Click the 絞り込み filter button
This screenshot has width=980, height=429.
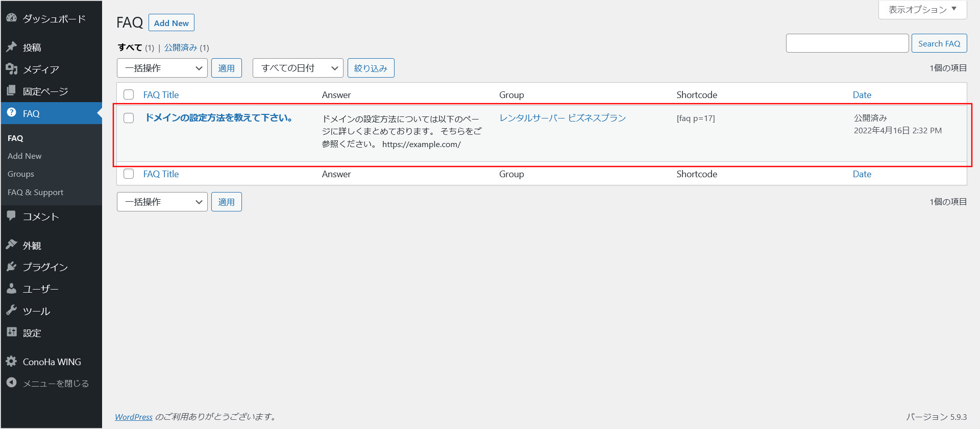tap(371, 68)
